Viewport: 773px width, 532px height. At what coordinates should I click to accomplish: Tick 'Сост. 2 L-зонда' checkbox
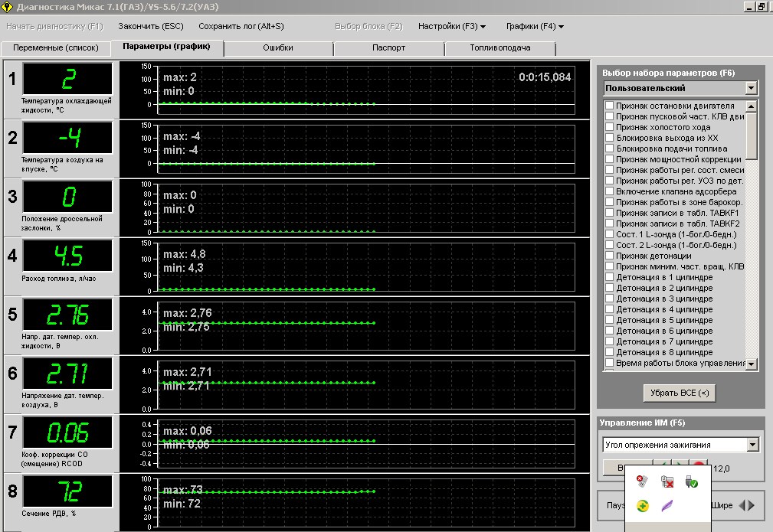coord(609,245)
